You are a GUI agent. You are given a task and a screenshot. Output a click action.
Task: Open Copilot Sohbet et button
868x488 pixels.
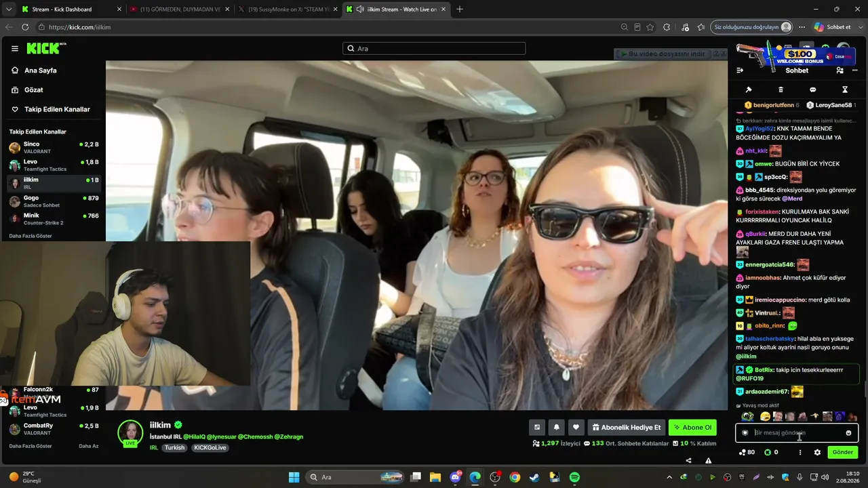833,27
